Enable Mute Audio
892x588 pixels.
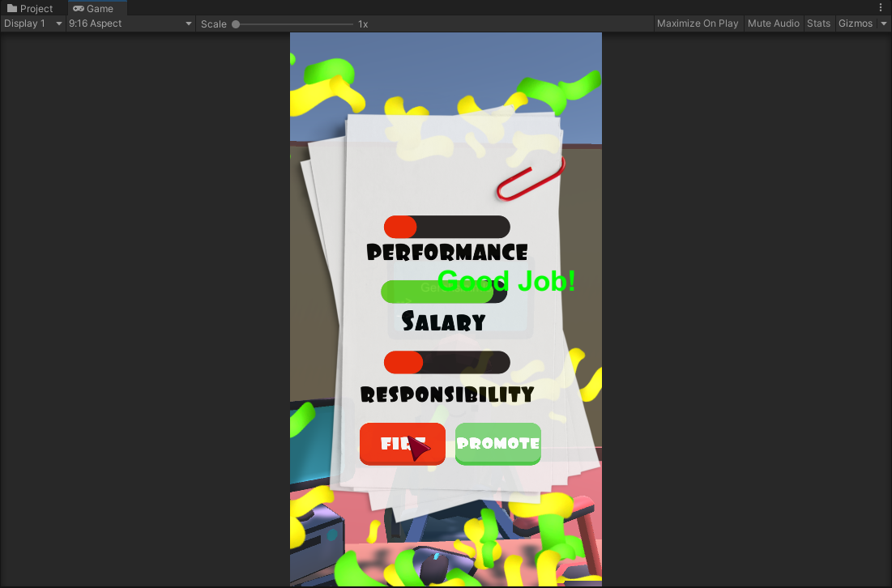773,23
